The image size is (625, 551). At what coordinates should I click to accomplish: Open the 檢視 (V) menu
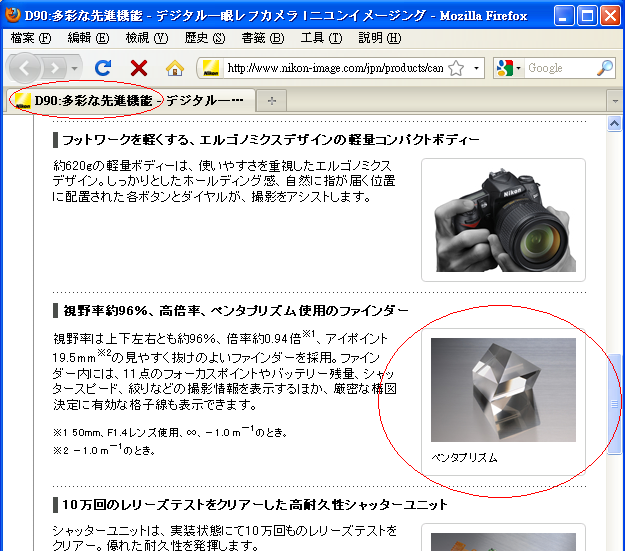[147, 38]
